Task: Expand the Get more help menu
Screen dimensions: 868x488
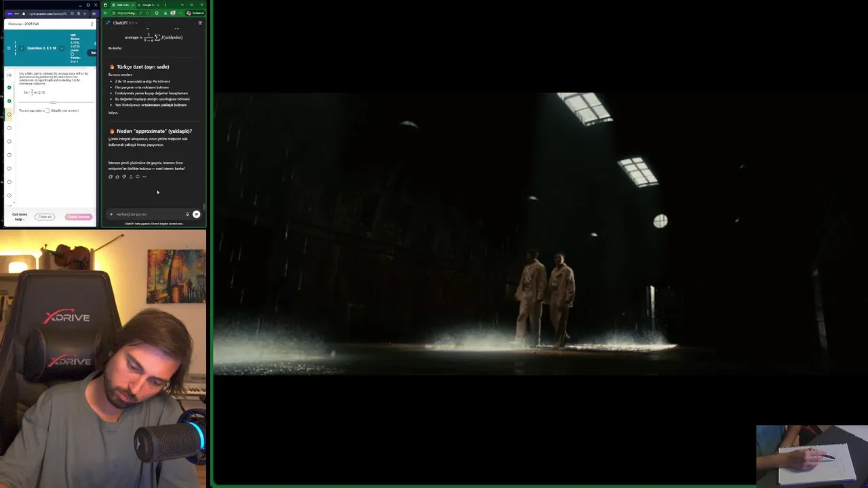Action: click(x=20, y=217)
